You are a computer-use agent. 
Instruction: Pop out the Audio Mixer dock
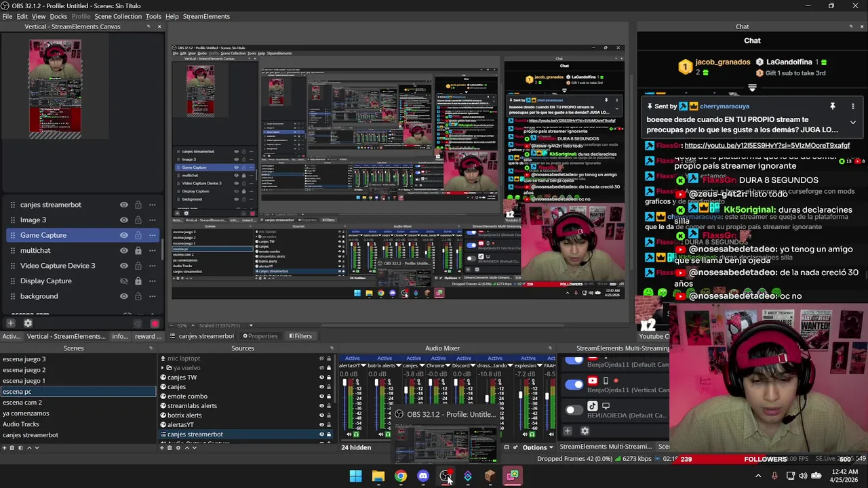click(550, 348)
